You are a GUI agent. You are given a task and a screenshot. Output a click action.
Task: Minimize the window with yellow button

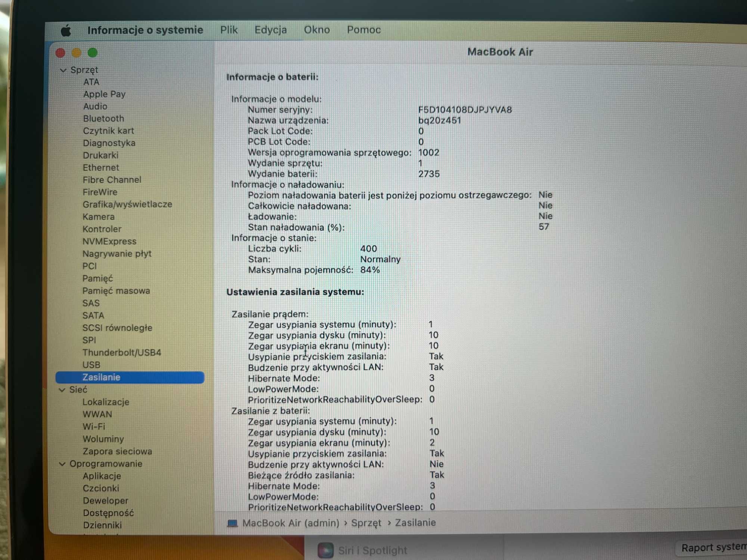point(76,53)
